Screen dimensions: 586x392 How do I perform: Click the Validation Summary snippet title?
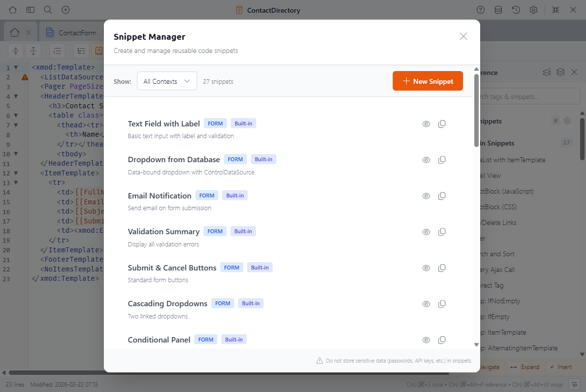tap(164, 232)
